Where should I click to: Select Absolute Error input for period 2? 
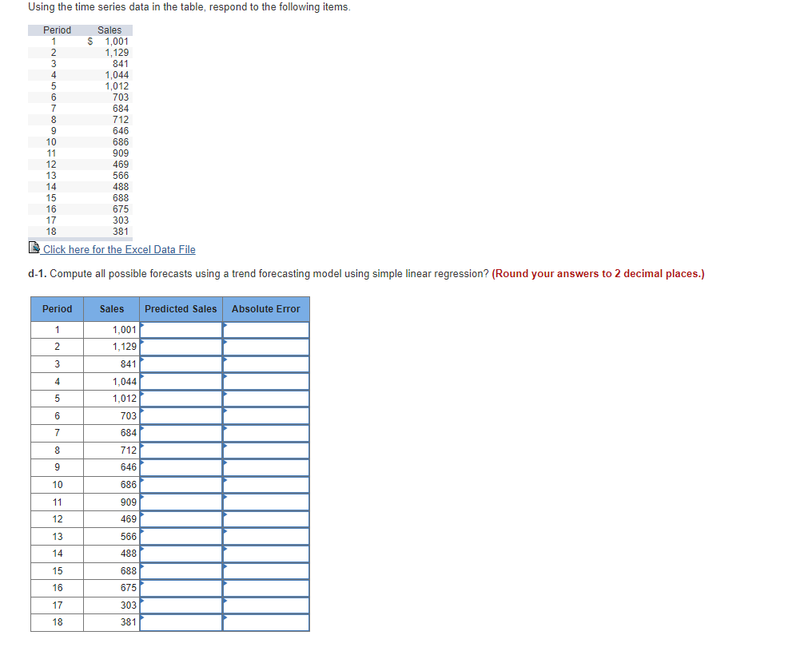(266, 347)
